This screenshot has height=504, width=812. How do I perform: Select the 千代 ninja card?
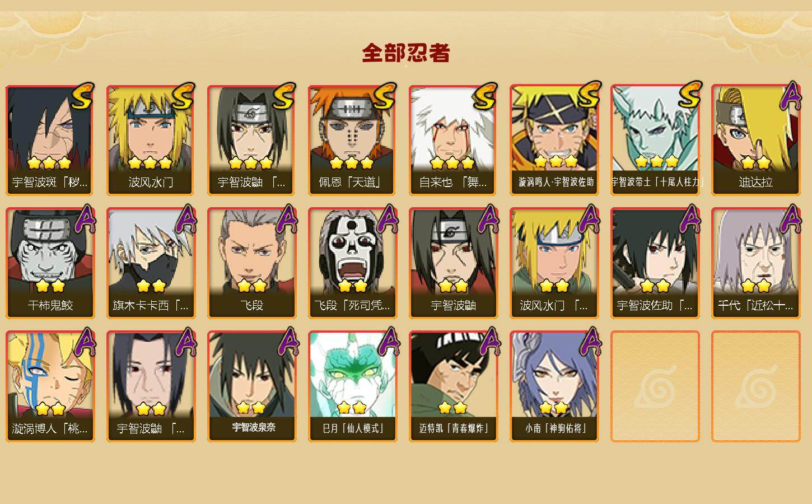pyautogui.click(x=755, y=263)
